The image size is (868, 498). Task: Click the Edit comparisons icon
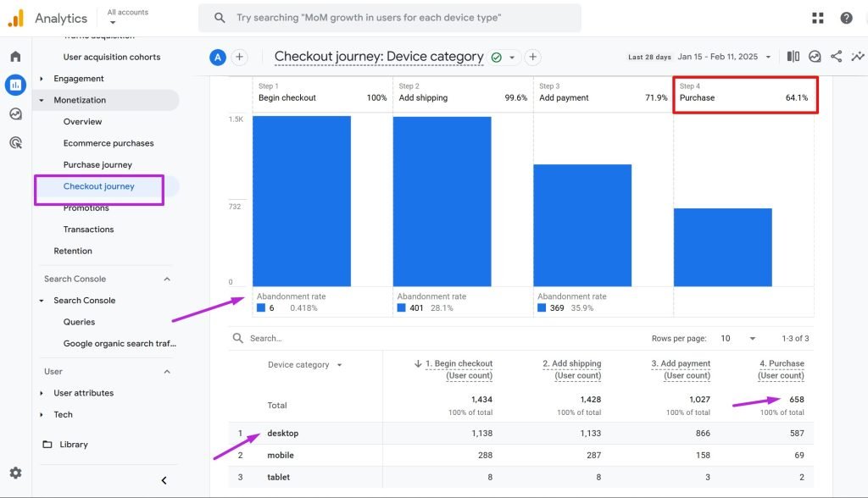pos(793,57)
